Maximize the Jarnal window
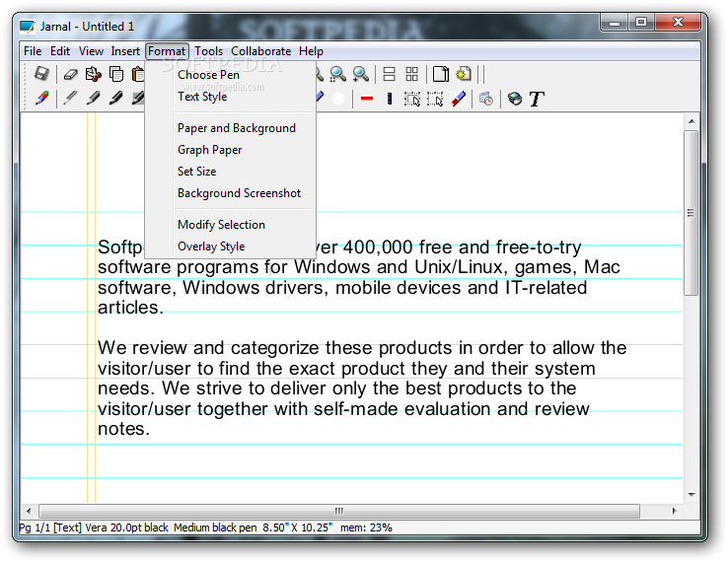Viewport: 728px width, 562px height. click(641, 22)
